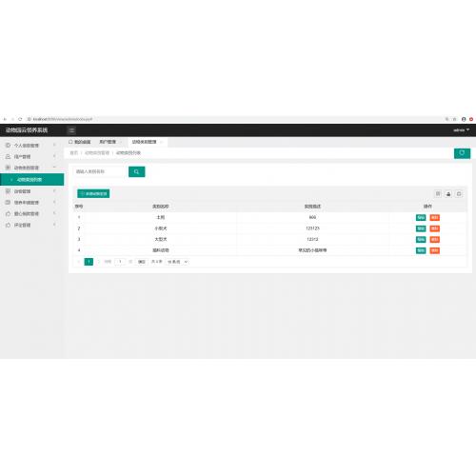The width and height of the screenshot is (476, 476).
Task: Focus the search name input field
Action: [x=100, y=171]
